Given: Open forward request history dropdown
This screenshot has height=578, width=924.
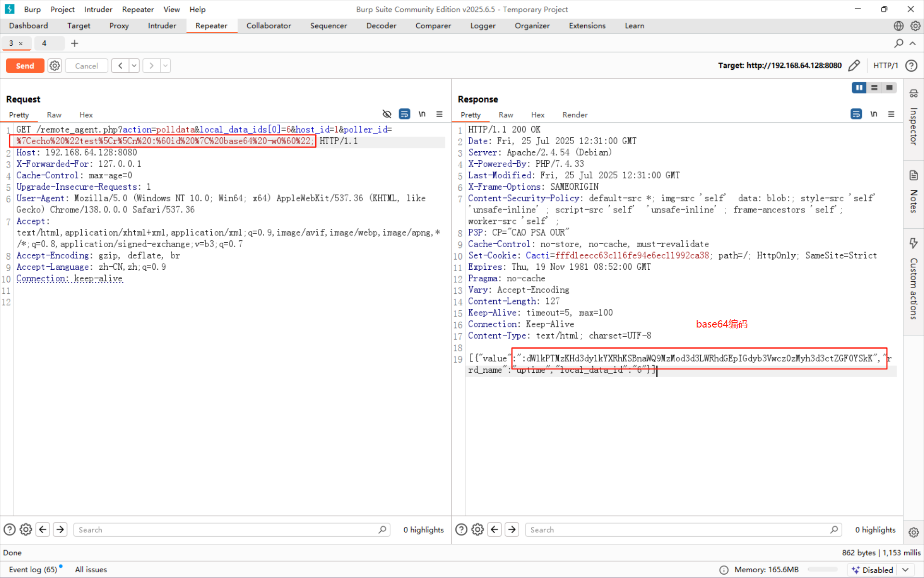Looking at the screenshot, I should 166,66.
